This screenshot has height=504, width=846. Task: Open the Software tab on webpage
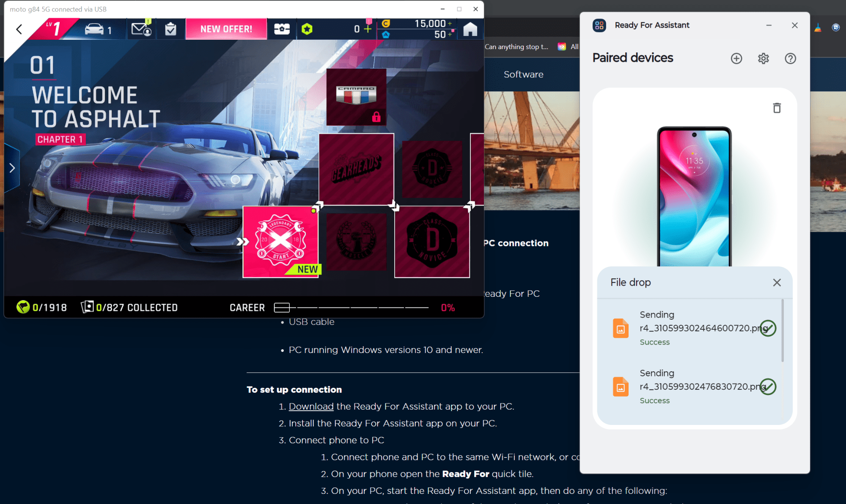click(523, 74)
